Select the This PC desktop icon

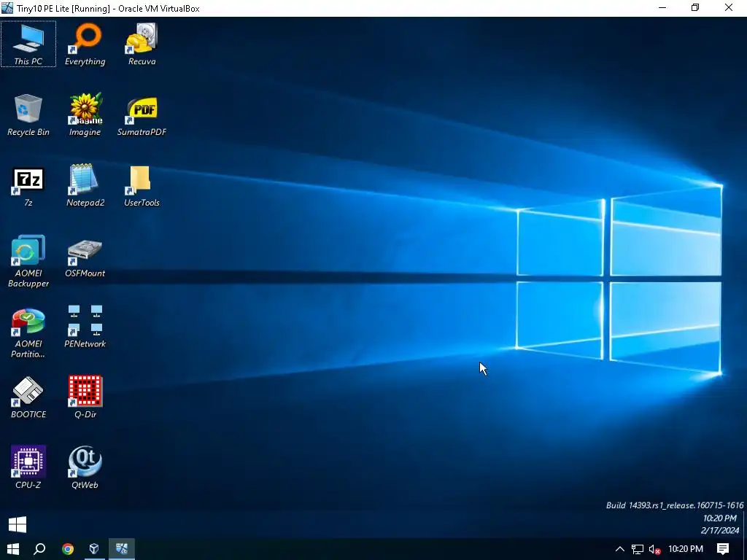(x=28, y=44)
